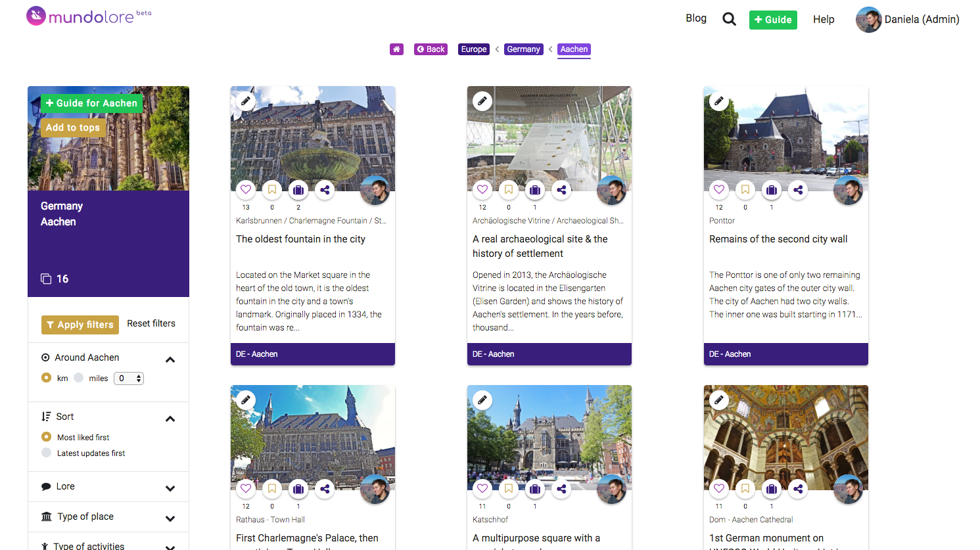Open 'Remains of the second city wall' title
980x550 pixels.
[x=778, y=239]
